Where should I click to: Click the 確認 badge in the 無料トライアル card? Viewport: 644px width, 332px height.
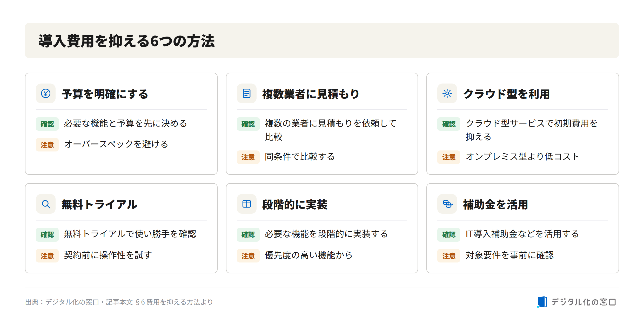coord(47,234)
